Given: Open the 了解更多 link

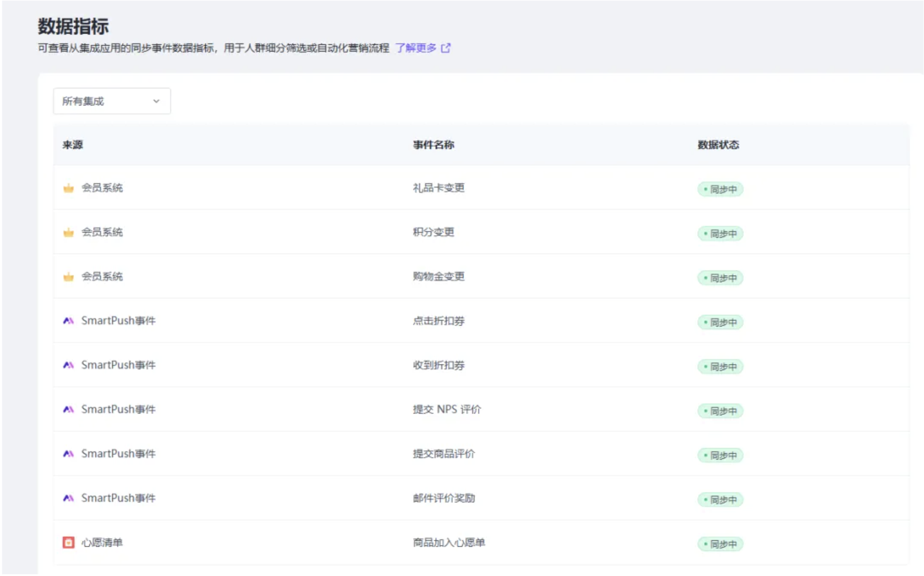Looking at the screenshot, I should pyautogui.click(x=416, y=48).
